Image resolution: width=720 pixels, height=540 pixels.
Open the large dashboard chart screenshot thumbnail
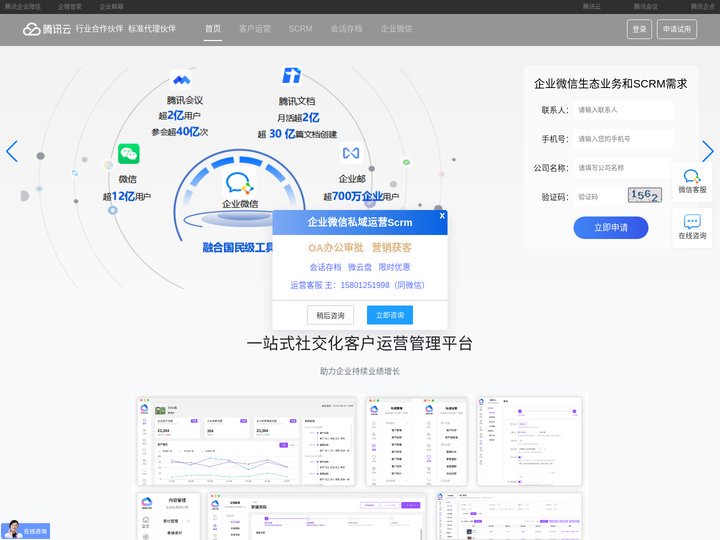[x=247, y=441]
